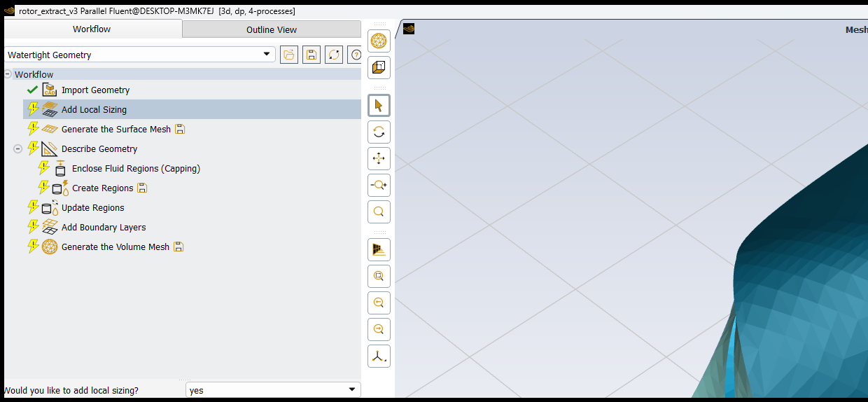Viewport: 868px width, 402px height.
Task: Activate the zoom in/out tool
Action: click(x=379, y=186)
